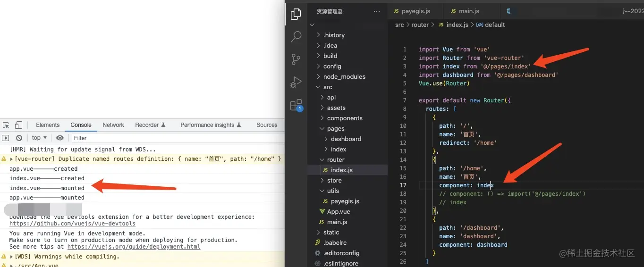Click DevTools inspect element picker icon
The width and height of the screenshot is (644, 267).
pyautogui.click(x=6, y=125)
